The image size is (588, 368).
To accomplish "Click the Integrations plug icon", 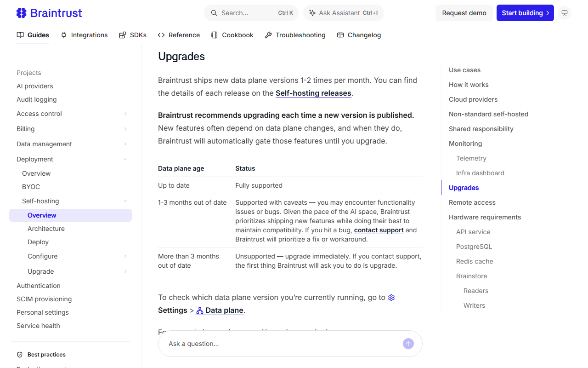I will [x=64, y=35].
